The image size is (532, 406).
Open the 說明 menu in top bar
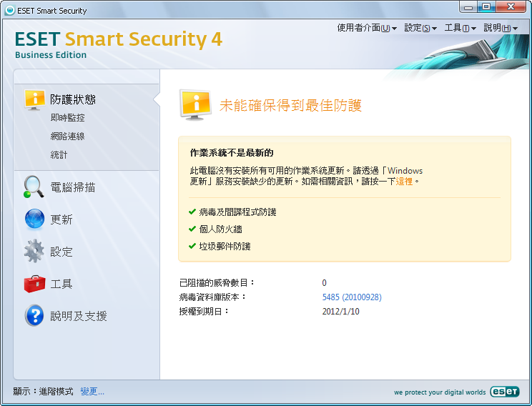[x=501, y=28]
